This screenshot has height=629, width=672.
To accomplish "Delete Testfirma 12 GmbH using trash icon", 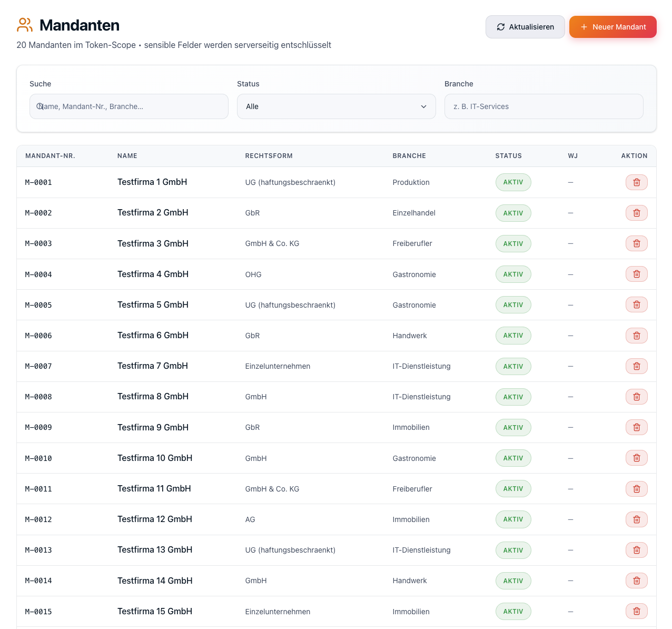I will tap(636, 519).
